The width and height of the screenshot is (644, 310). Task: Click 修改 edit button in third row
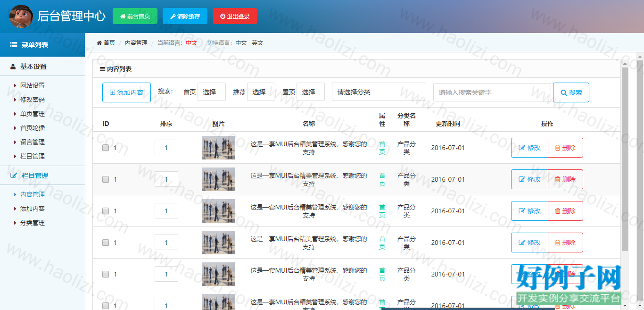point(529,211)
